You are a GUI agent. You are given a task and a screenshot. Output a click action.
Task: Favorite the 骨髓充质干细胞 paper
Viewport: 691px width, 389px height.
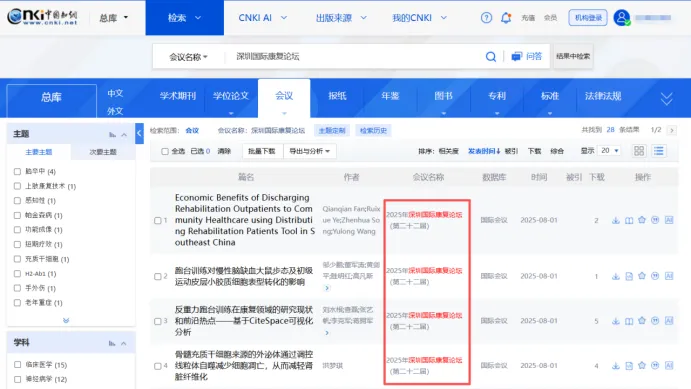click(x=642, y=365)
